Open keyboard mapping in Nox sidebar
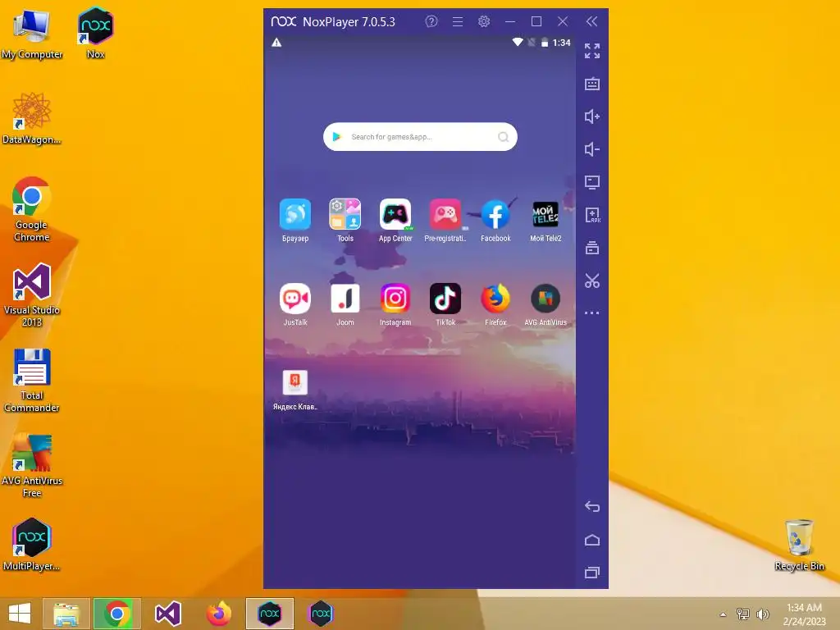840x630 pixels. pos(592,84)
